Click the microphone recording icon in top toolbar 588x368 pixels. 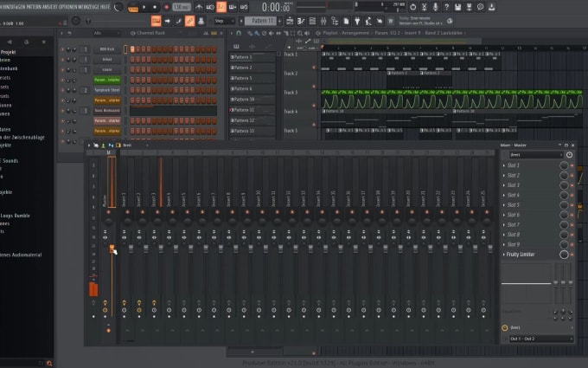(x=435, y=7)
